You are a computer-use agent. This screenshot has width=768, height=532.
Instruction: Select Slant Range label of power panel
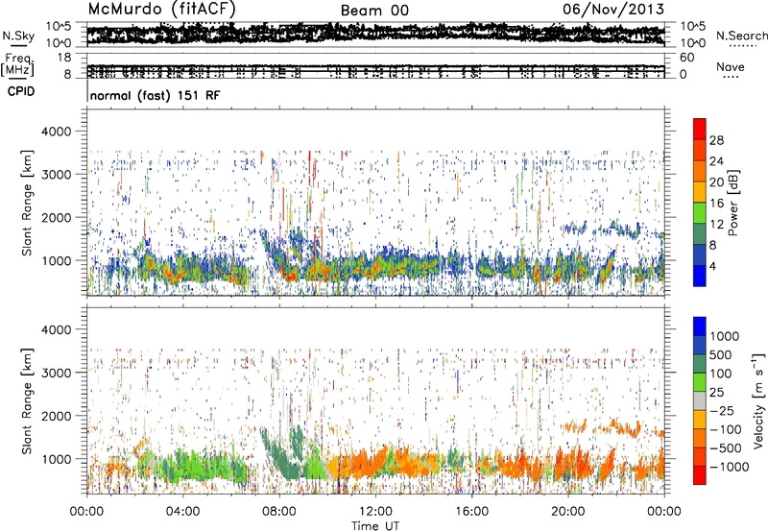tap(27, 203)
